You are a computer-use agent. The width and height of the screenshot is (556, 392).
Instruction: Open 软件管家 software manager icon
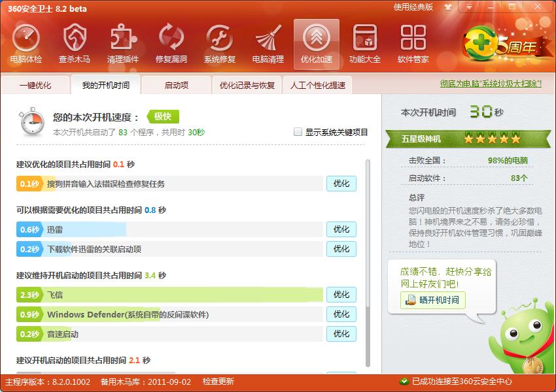click(413, 44)
